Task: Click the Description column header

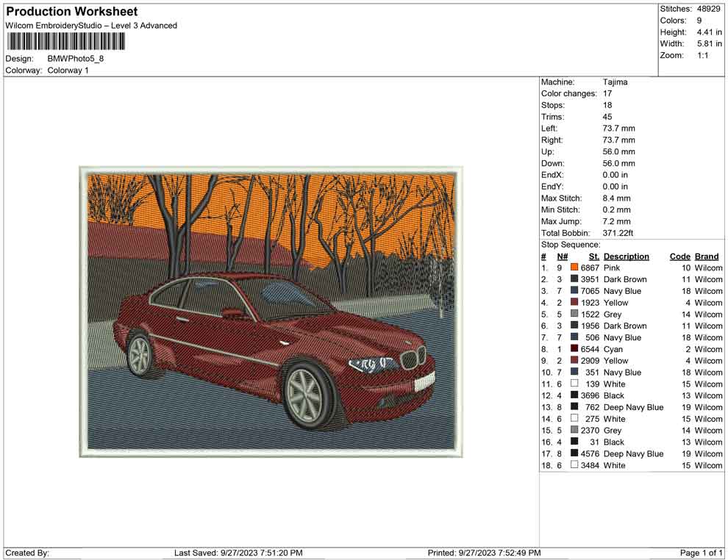Action: point(627,256)
